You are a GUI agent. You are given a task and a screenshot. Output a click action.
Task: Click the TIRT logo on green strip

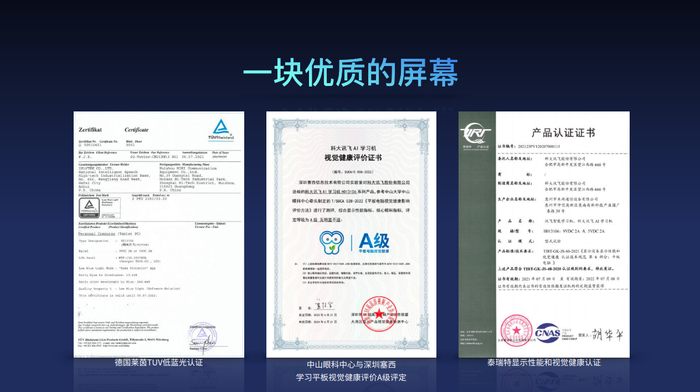476,132
